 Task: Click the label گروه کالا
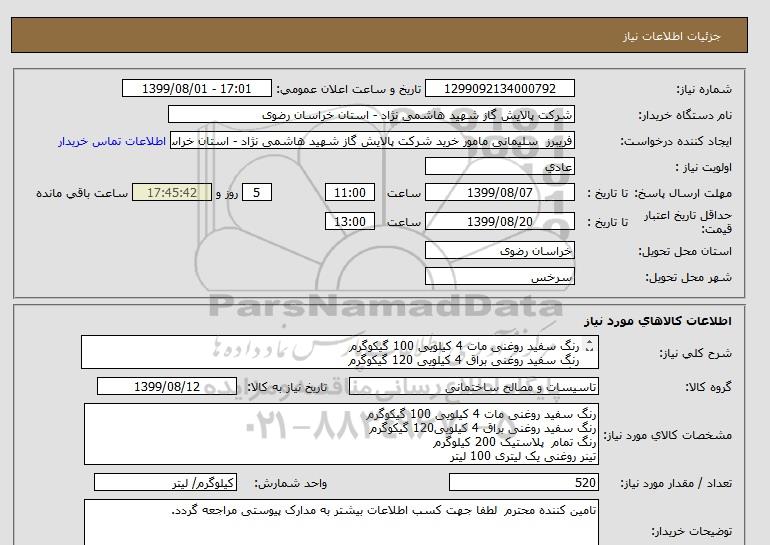click(709, 387)
